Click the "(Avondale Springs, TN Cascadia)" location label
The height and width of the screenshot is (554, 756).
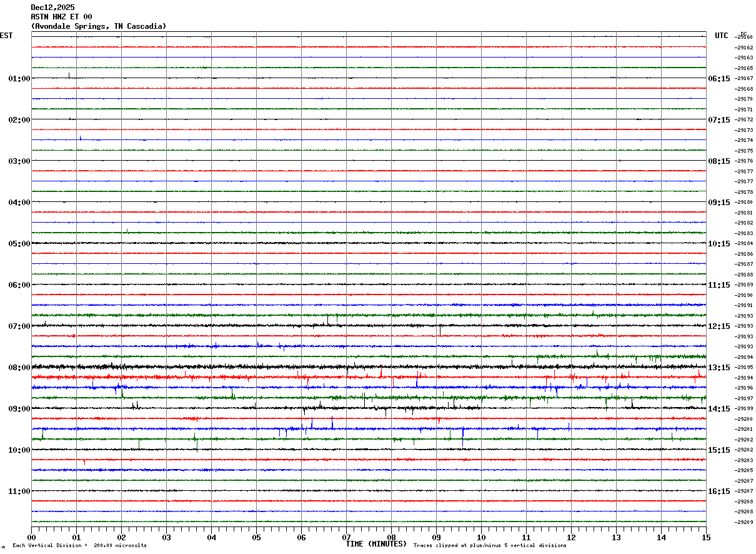point(99,26)
